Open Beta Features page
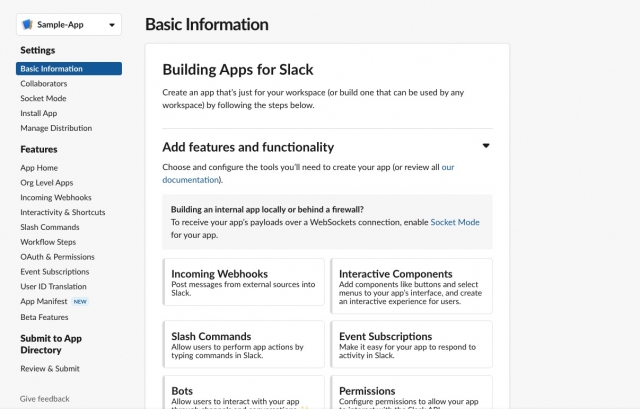Image resolution: width=640 pixels, height=409 pixels. (44, 317)
